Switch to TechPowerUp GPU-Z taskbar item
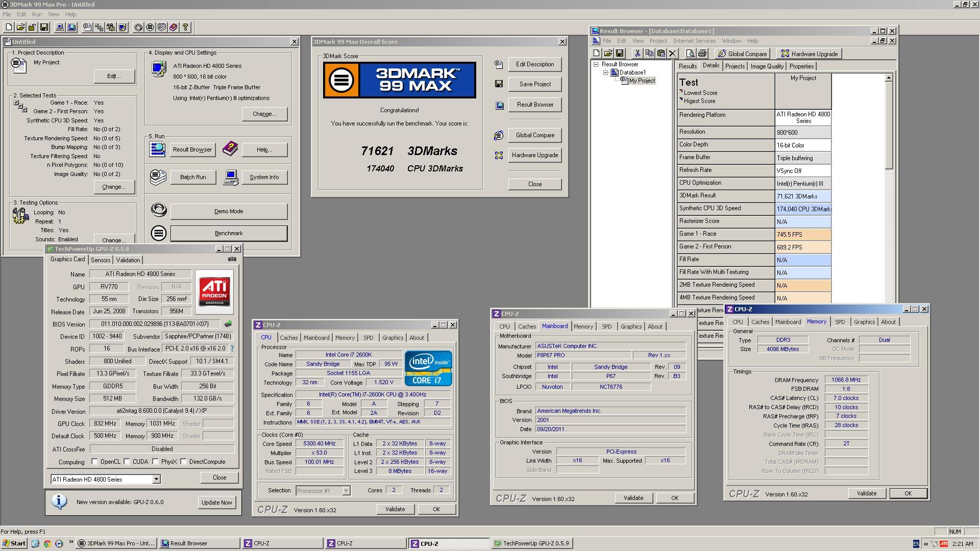The image size is (980, 551). tap(531, 543)
